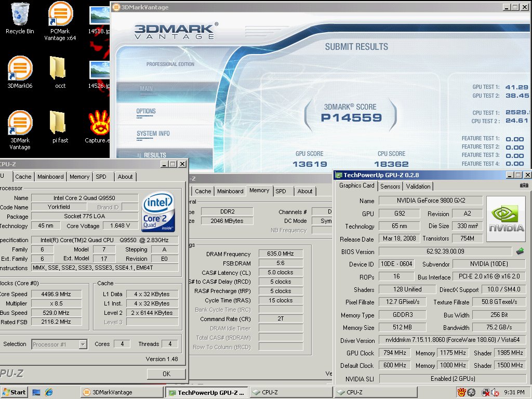
Task: Open the 14518.jpg image file
Action: (99, 16)
